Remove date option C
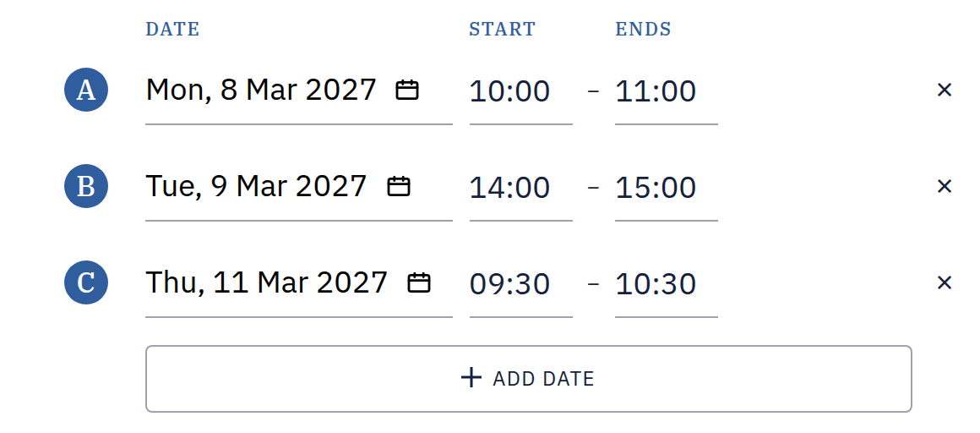The height and width of the screenshot is (433, 980). coord(944,282)
